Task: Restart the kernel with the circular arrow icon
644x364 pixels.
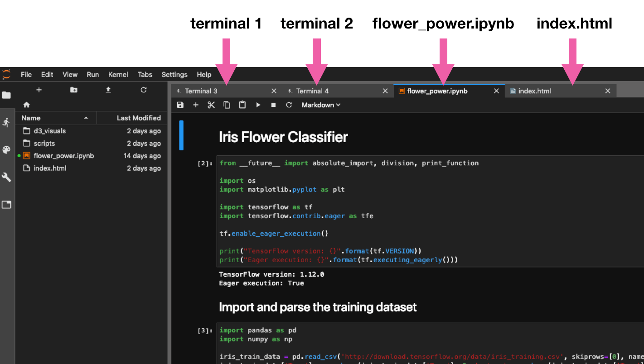Action: (x=289, y=105)
